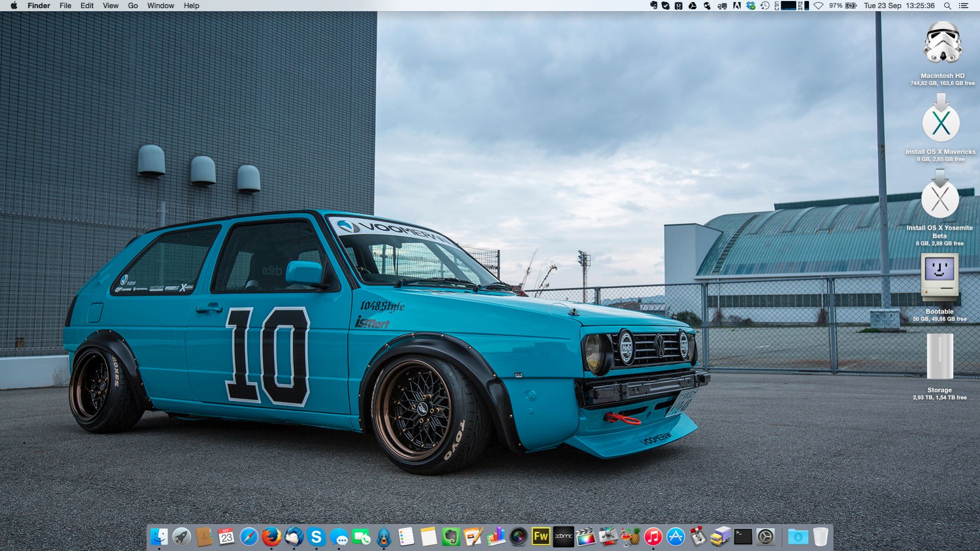Screen dimensions: 980x551
Task: Click Evernote elephant menu bar icon
Action: pos(653,6)
